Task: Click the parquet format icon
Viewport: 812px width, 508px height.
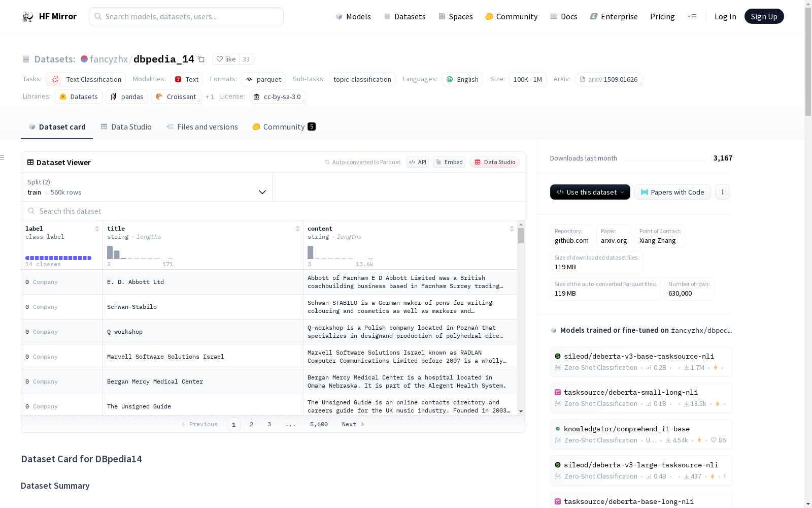Action: (x=249, y=79)
